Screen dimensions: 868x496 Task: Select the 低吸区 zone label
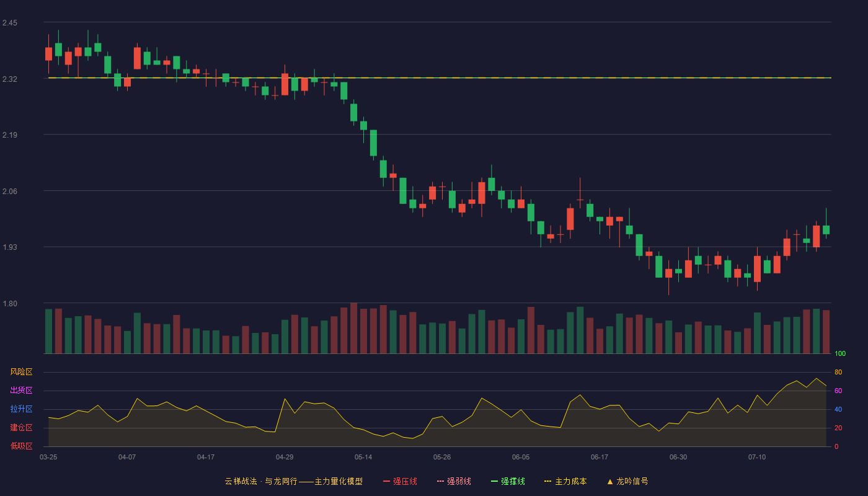(x=21, y=446)
